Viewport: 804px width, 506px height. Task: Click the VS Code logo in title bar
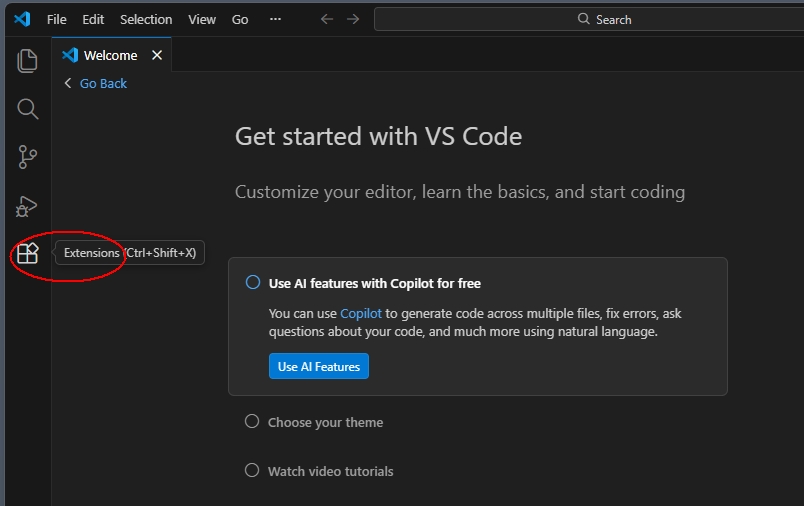point(22,19)
